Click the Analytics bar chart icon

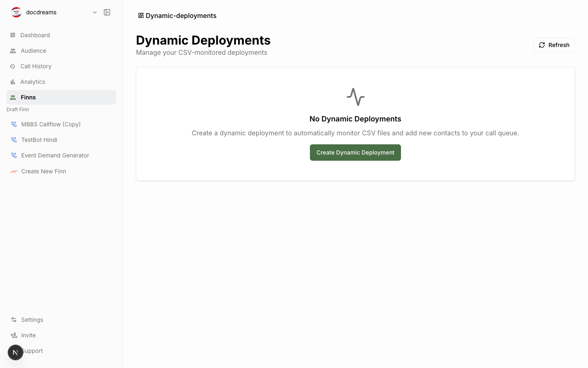click(13, 82)
